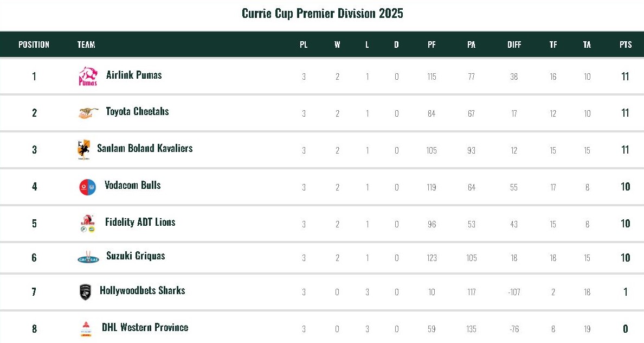This screenshot has height=343, width=644.
Task: Click the DHL Western Province team name
Action: [145, 327]
